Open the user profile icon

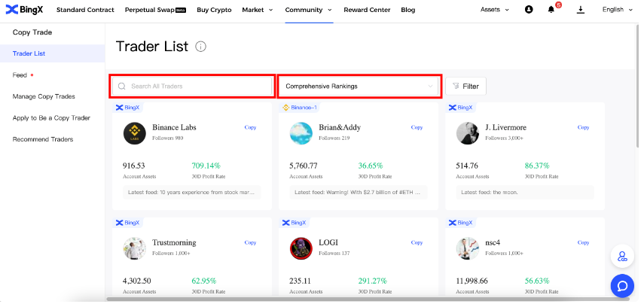pyautogui.click(x=529, y=10)
